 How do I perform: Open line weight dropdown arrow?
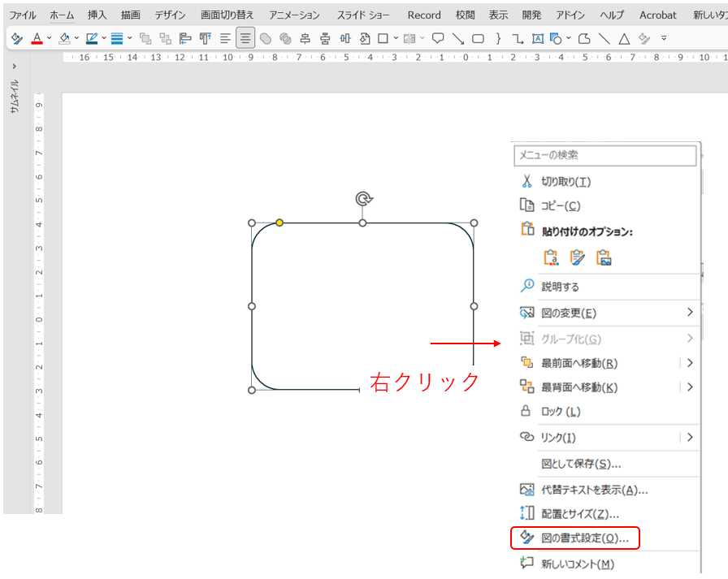pyautogui.click(x=129, y=38)
